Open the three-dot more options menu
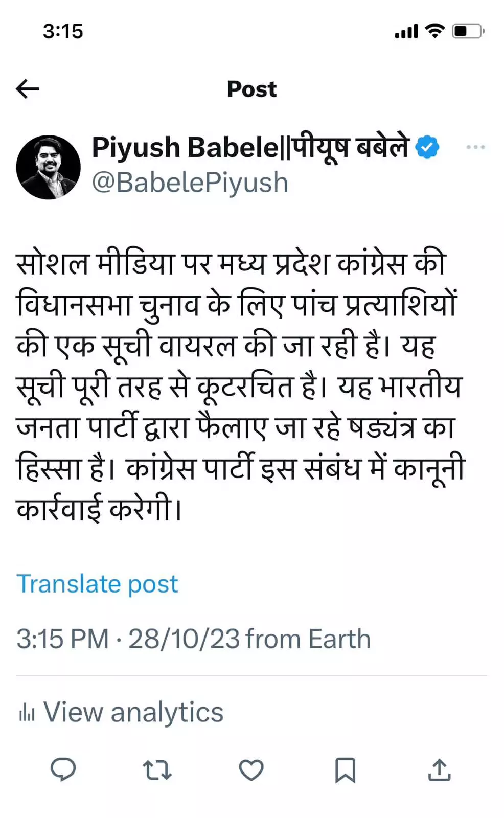Screen dimensions: 504x818 point(475,147)
